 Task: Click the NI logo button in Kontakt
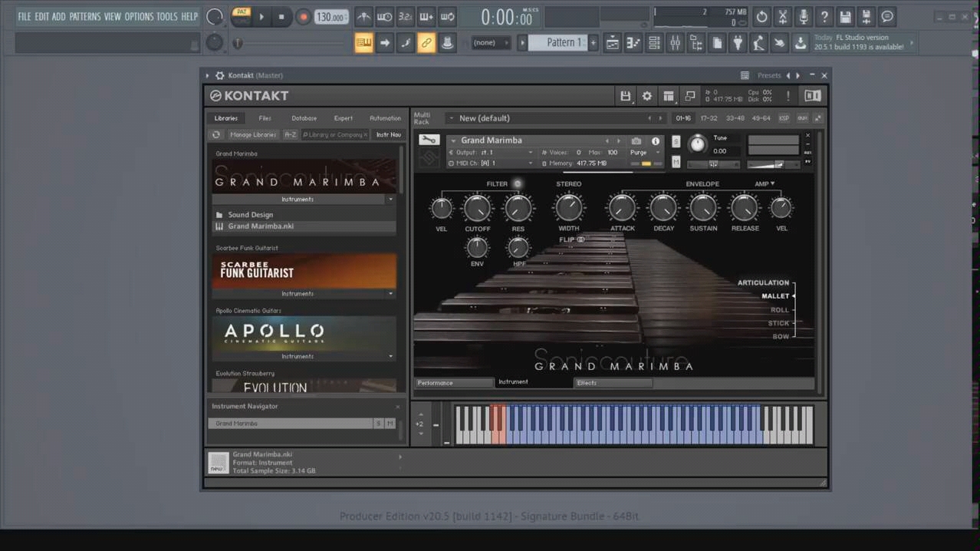[x=812, y=96]
